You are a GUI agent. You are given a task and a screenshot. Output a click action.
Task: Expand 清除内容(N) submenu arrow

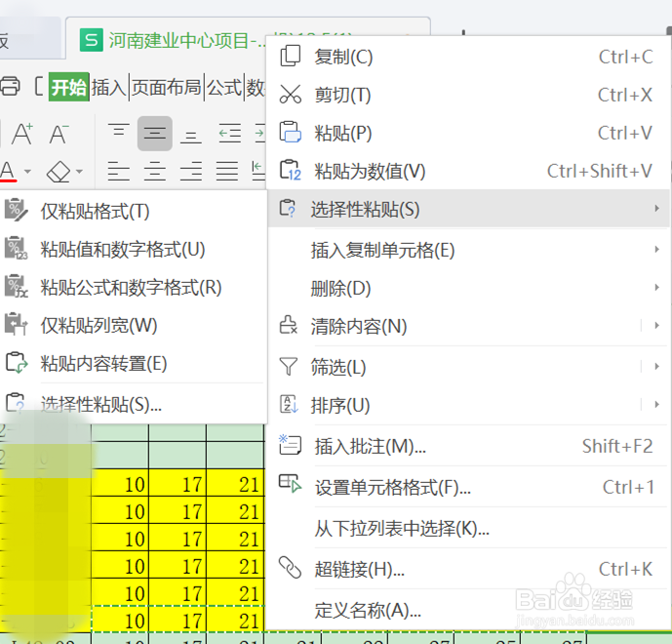tap(656, 326)
